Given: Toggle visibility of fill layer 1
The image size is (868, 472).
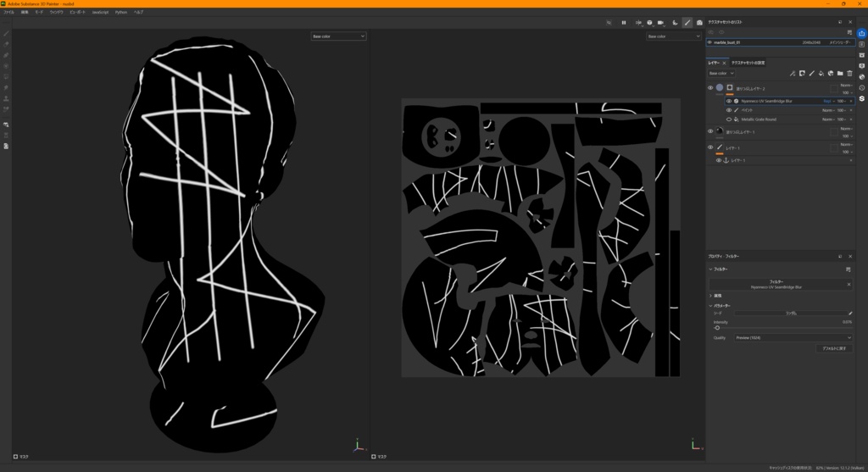Looking at the screenshot, I should (710, 131).
